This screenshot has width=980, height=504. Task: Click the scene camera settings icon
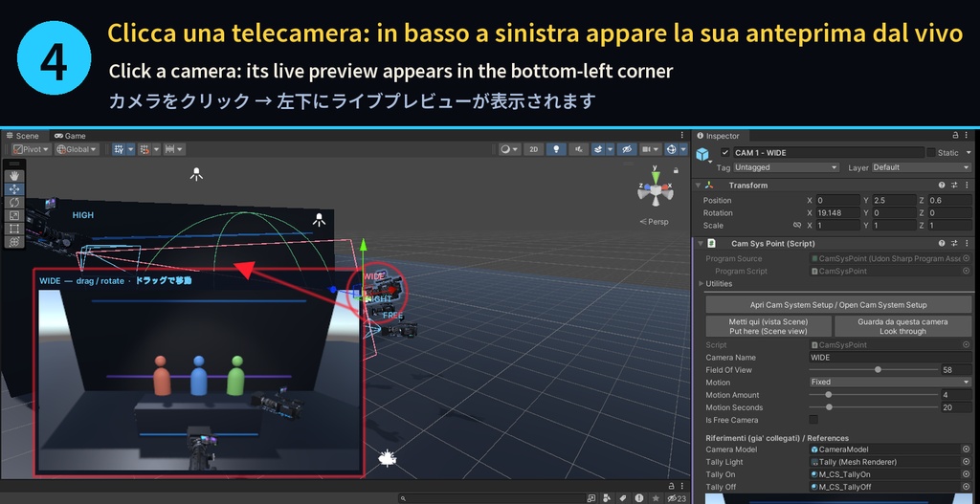click(647, 149)
